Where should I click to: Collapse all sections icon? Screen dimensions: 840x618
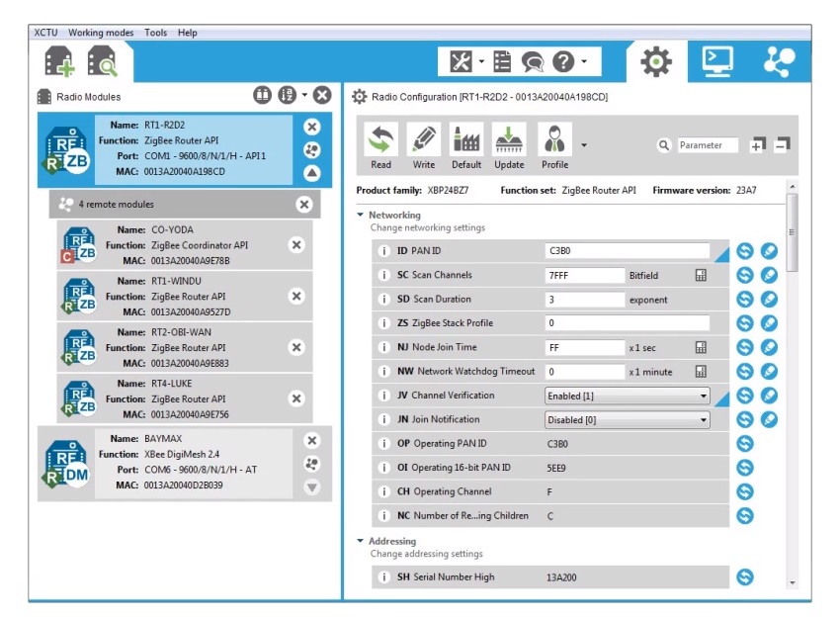point(783,144)
